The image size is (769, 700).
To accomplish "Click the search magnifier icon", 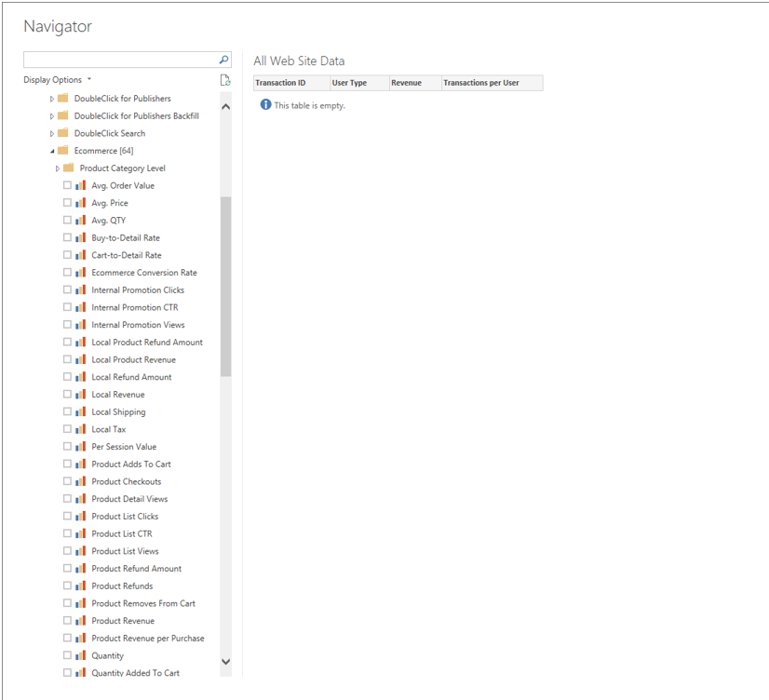I will (x=223, y=60).
